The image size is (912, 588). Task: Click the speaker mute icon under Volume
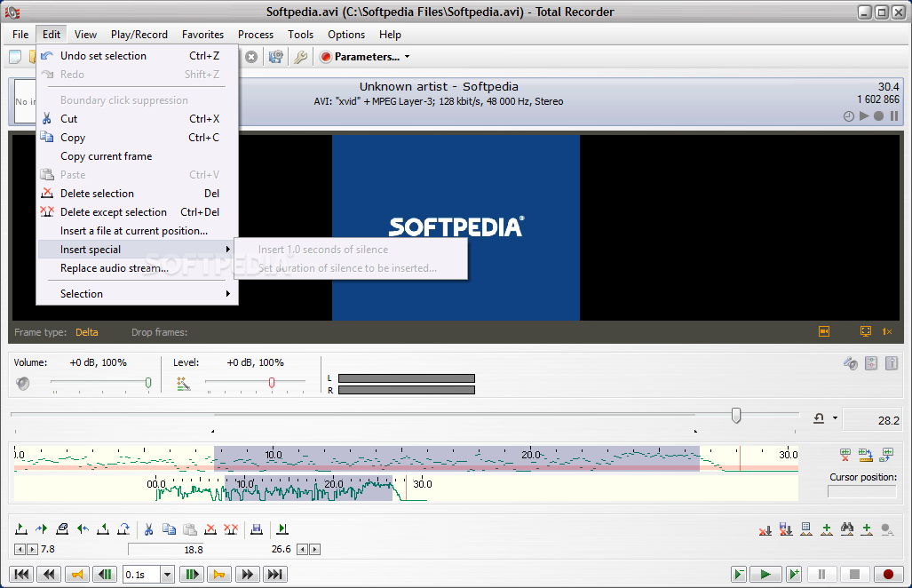23,384
